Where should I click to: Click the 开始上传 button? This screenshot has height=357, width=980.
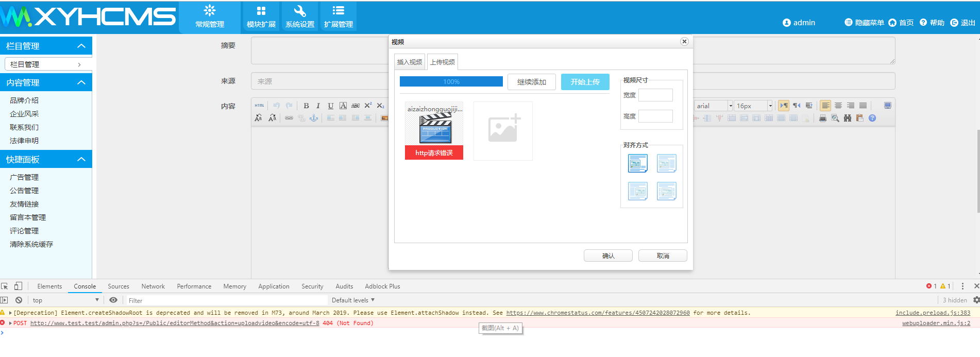pos(585,82)
